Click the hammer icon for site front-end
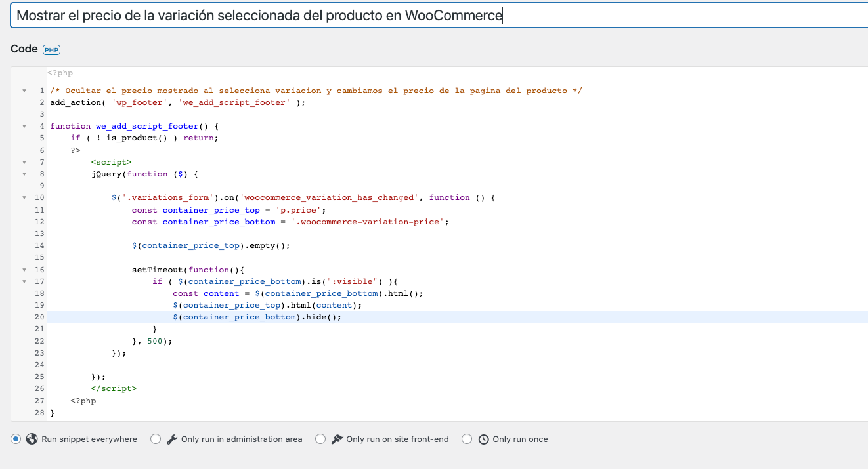Viewport: 868px width, 469px height. coord(336,439)
